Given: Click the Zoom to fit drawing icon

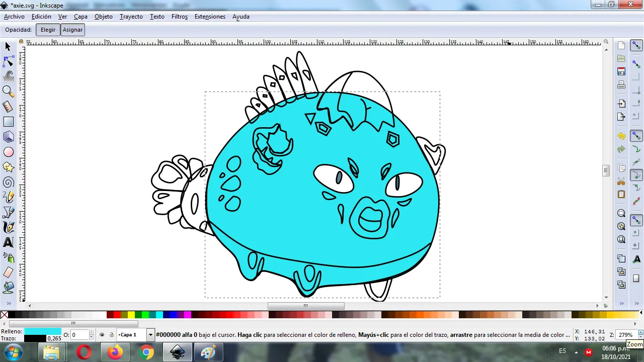Looking at the screenshot, I should pyautogui.click(x=621, y=226).
